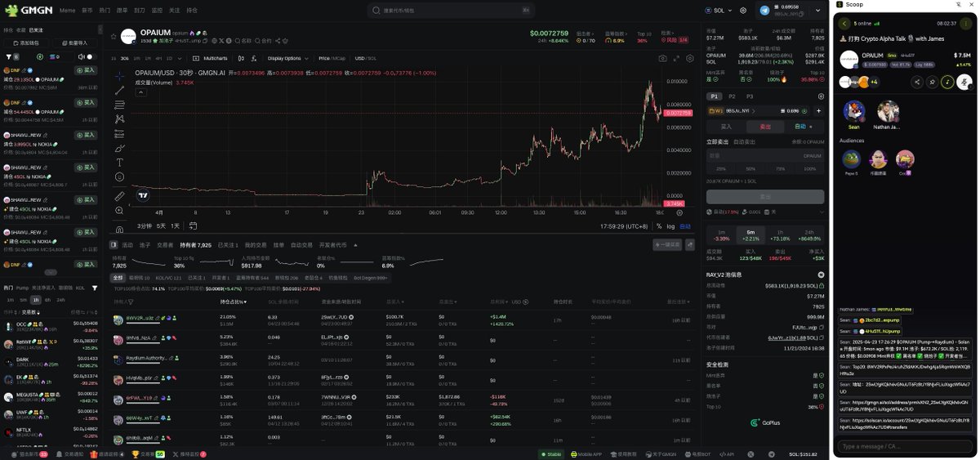The width and height of the screenshot is (980, 460).
Task: Go back in the Scoop window
Action: pos(844,24)
